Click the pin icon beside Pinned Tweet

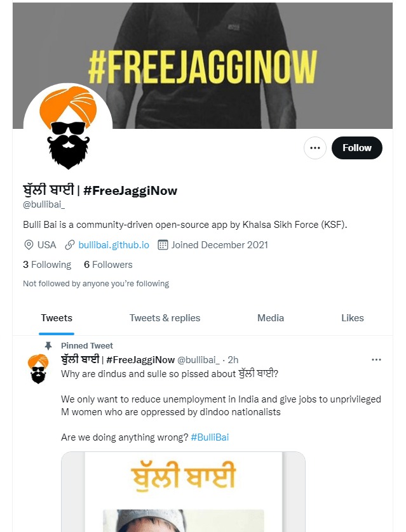pyautogui.click(x=48, y=346)
